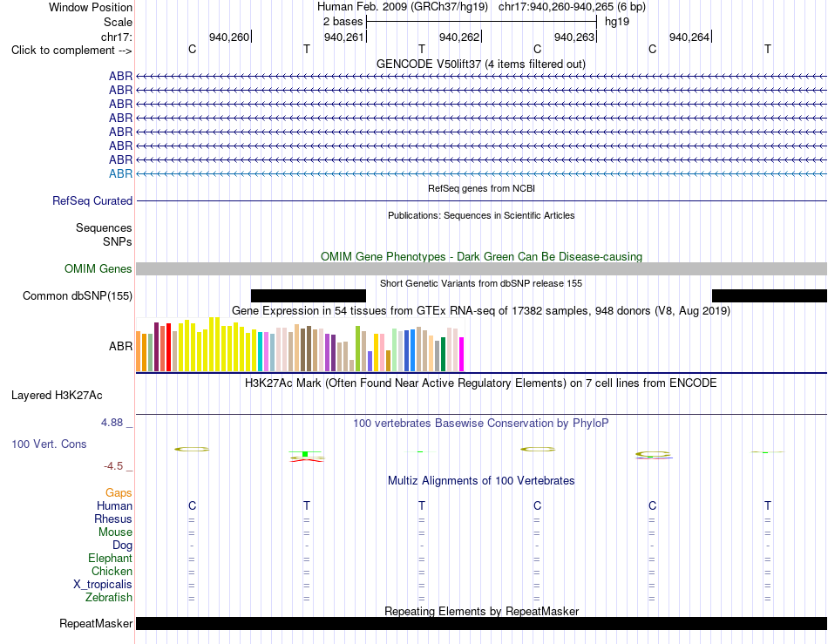
Task: Select the Chicken species label
Action: [x=112, y=571]
